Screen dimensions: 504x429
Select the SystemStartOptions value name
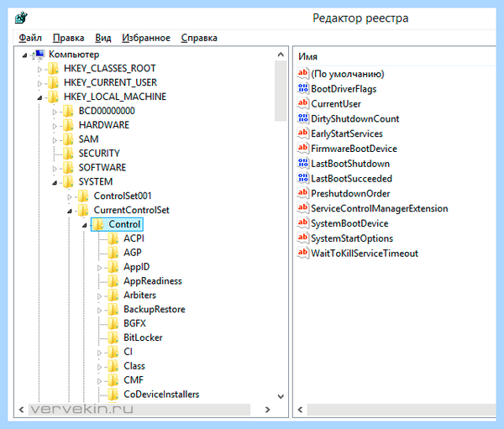[x=352, y=238]
